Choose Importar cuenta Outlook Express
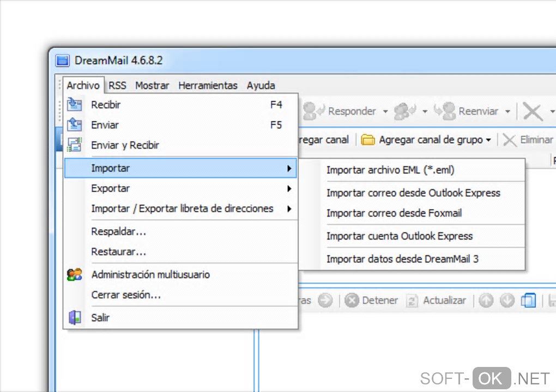The width and height of the screenshot is (556, 392). tap(412, 236)
